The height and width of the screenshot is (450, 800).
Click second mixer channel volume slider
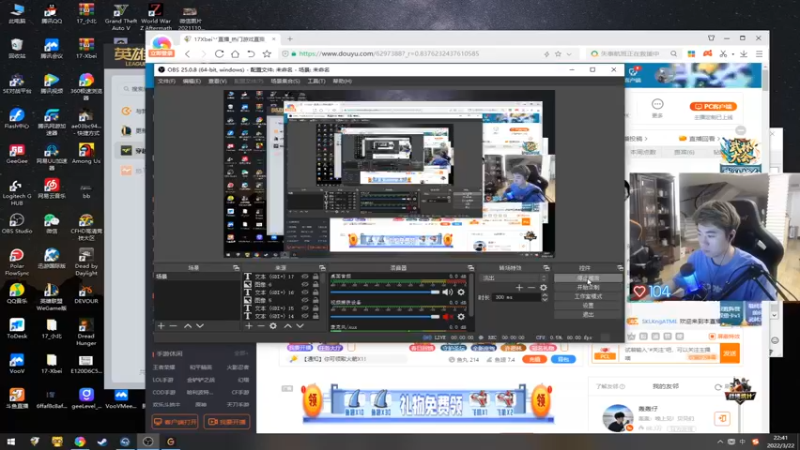click(x=385, y=317)
